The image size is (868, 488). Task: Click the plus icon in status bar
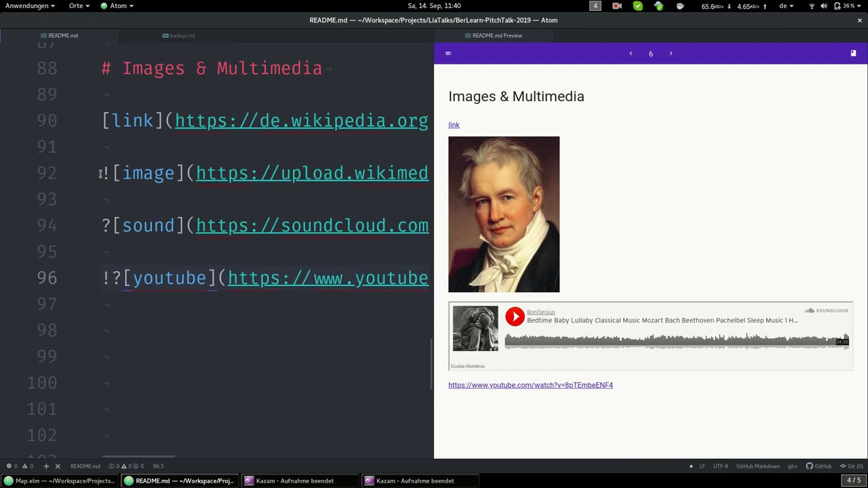46,466
